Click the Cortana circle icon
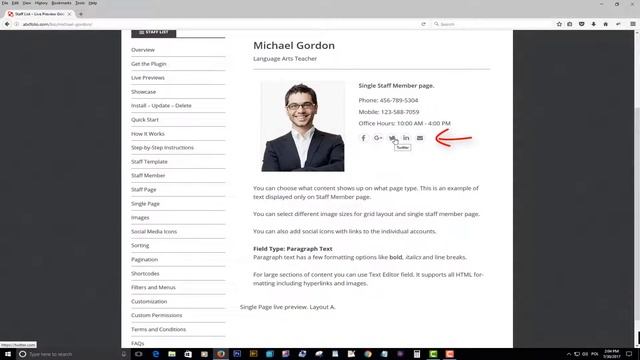 coord(22,354)
